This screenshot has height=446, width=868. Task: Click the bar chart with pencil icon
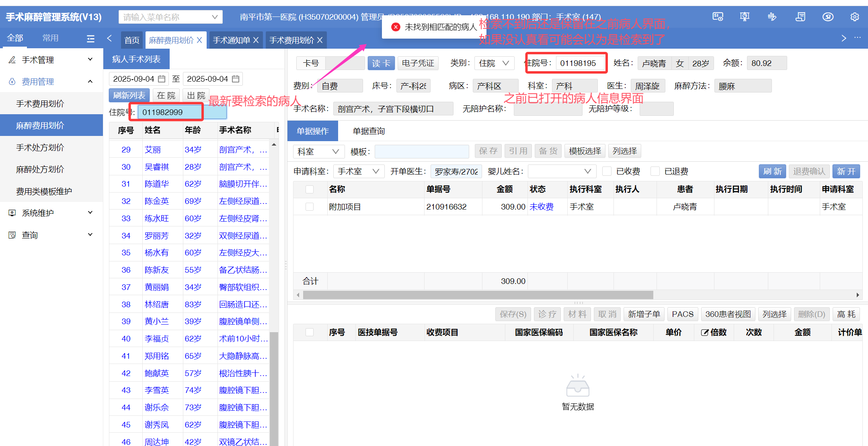772,17
